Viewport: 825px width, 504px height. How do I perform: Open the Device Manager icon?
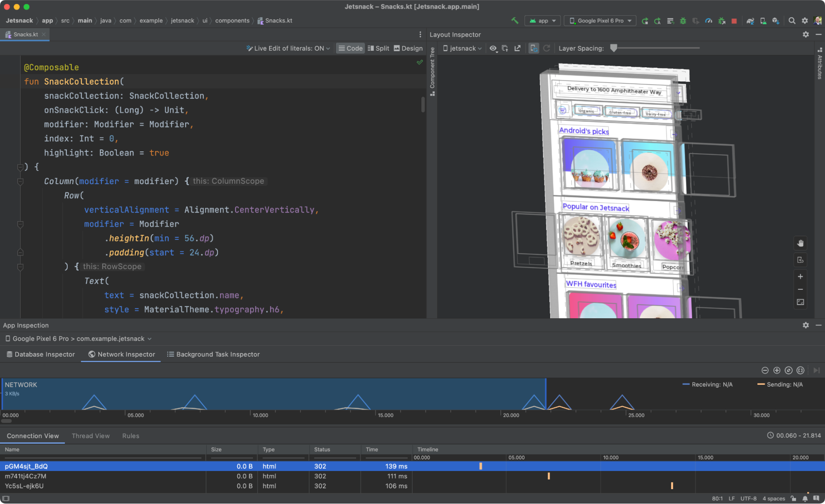pyautogui.click(x=763, y=21)
